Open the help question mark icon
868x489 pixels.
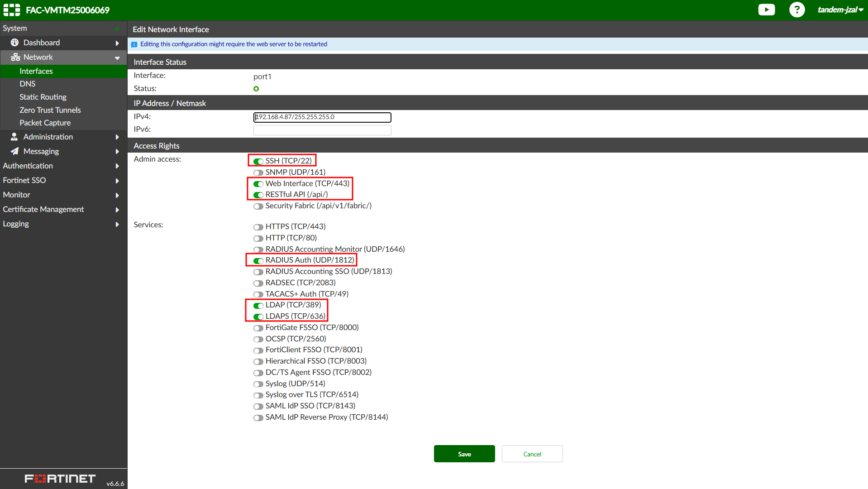[x=796, y=10]
